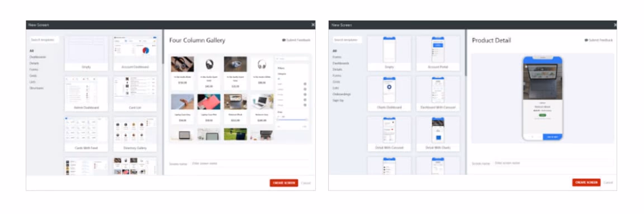Filter by Dashboards in Four Column Gallery window
The height and width of the screenshot is (214, 644).
coord(37,57)
